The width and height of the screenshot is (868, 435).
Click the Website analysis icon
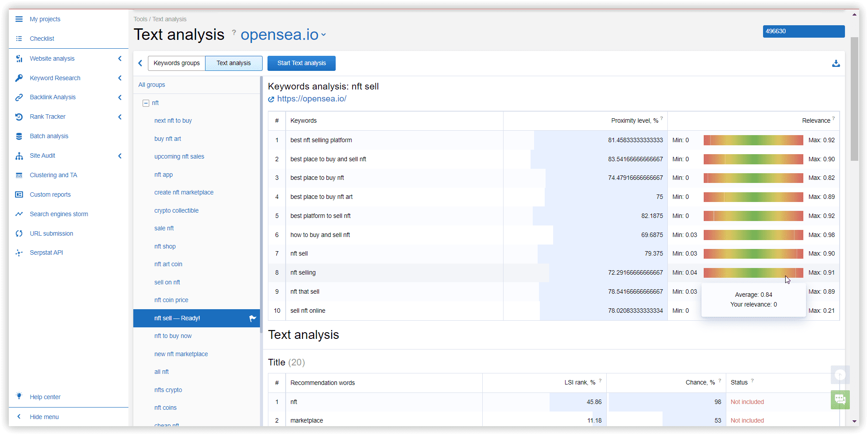tap(19, 58)
